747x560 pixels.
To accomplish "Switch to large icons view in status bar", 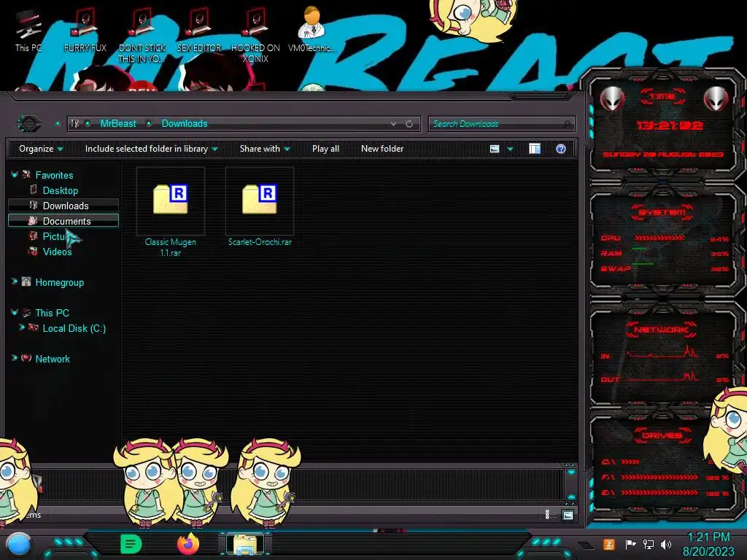I will 568,515.
